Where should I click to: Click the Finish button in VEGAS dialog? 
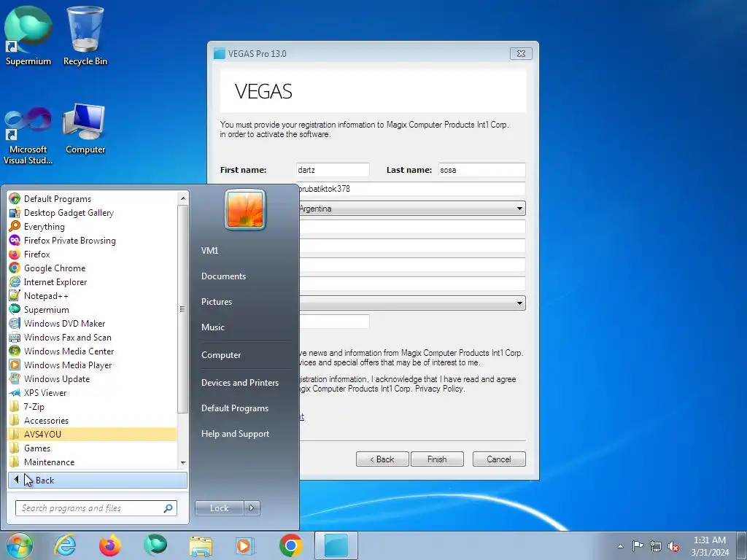437,459
